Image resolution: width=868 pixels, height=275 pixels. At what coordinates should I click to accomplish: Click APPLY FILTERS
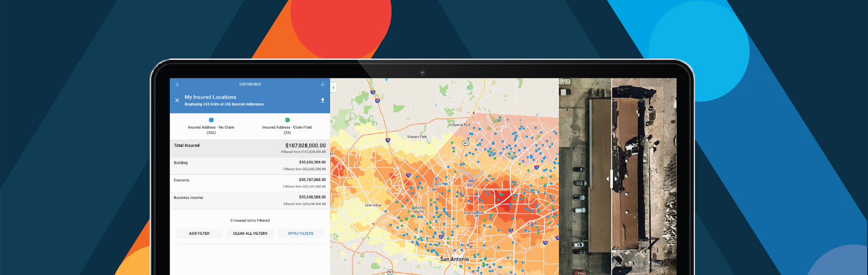tap(300, 233)
